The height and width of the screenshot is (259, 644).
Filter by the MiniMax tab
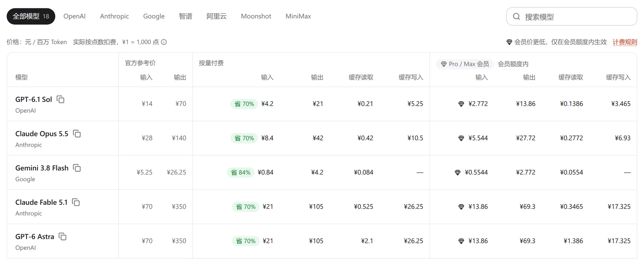(298, 16)
